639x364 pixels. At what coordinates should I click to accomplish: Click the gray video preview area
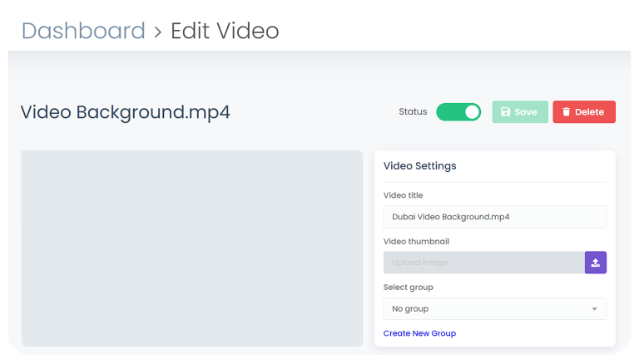(192, 248)
